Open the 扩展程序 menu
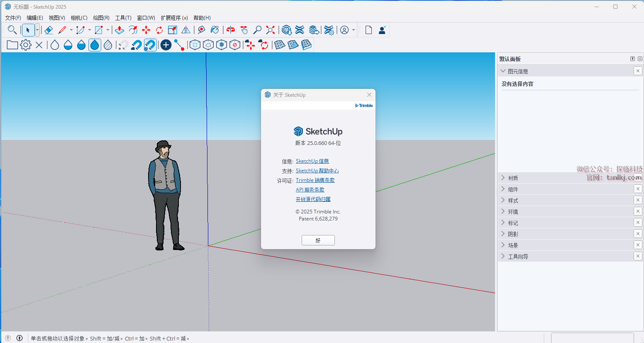 [x=174, y=18]
